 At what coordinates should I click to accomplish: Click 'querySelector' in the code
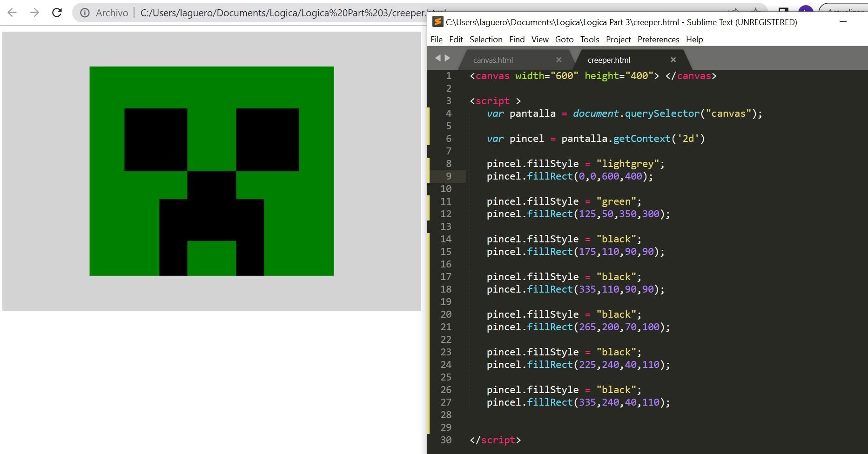point(662,113)
